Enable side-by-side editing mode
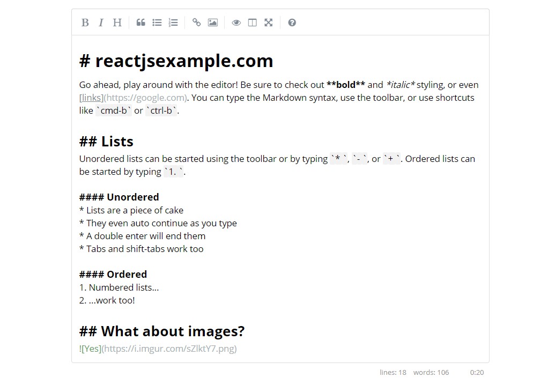Image resolution: width=548 pixels, height=392 pixels. (x=252, y=23)
